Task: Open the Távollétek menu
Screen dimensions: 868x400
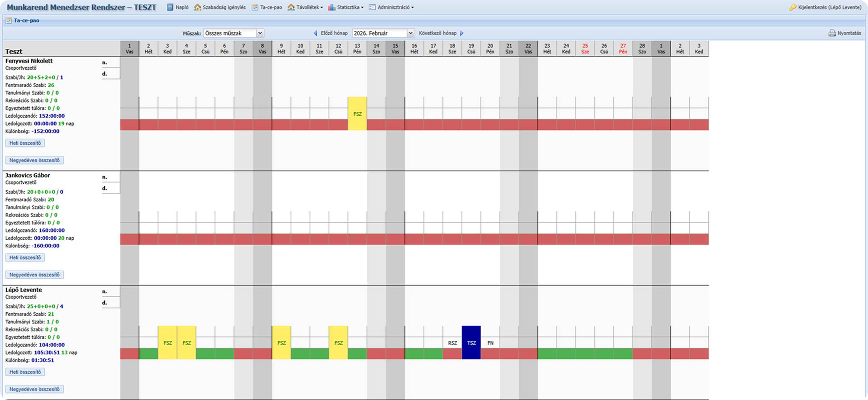Action: click(x=309, y=7)
